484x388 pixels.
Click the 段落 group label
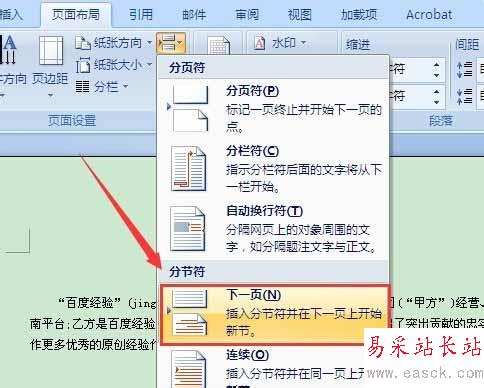tap(441, 120)
